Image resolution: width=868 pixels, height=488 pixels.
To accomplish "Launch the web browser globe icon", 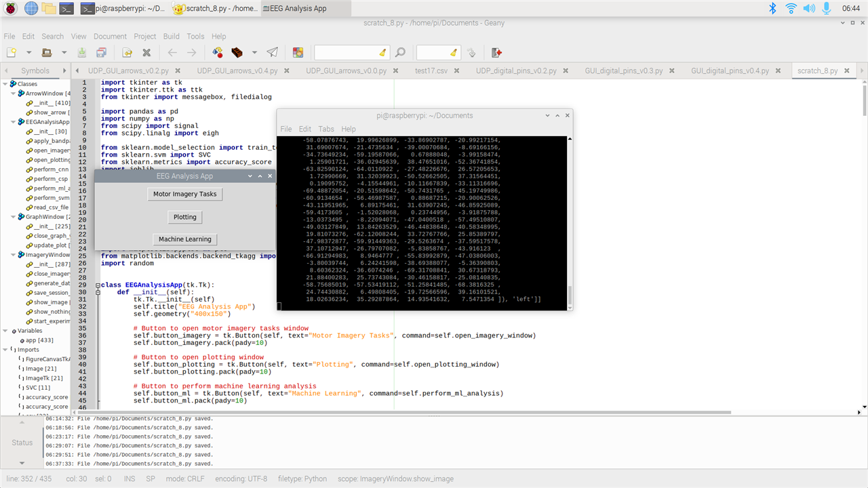I will (31, 8).
